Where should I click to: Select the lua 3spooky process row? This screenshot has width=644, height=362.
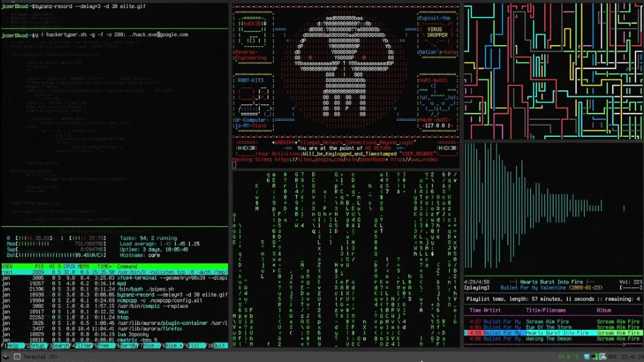[x=114, y=334]
